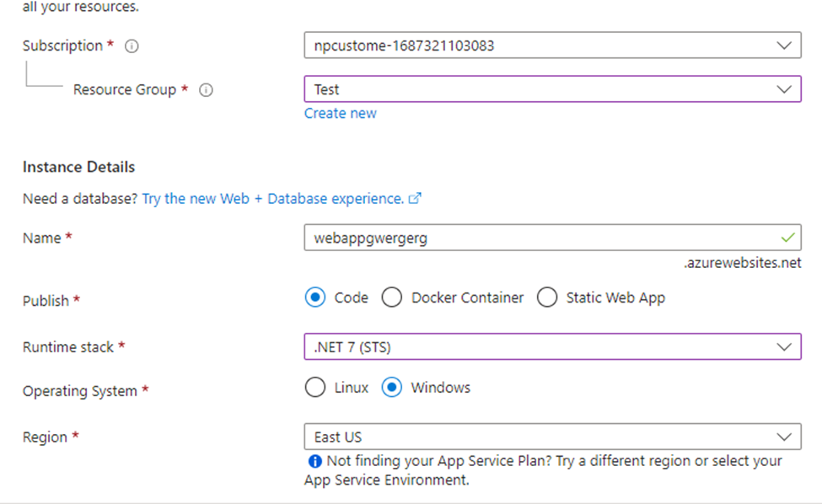This screenshot has height=504, width=822.
Task: Click the Subscription dropdown chevron arrow
Action: pos(785,46)
